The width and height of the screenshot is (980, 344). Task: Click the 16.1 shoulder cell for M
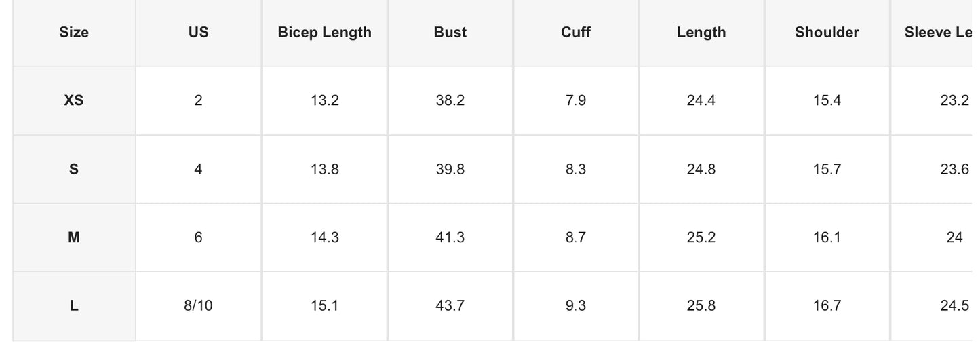[827, 237]
